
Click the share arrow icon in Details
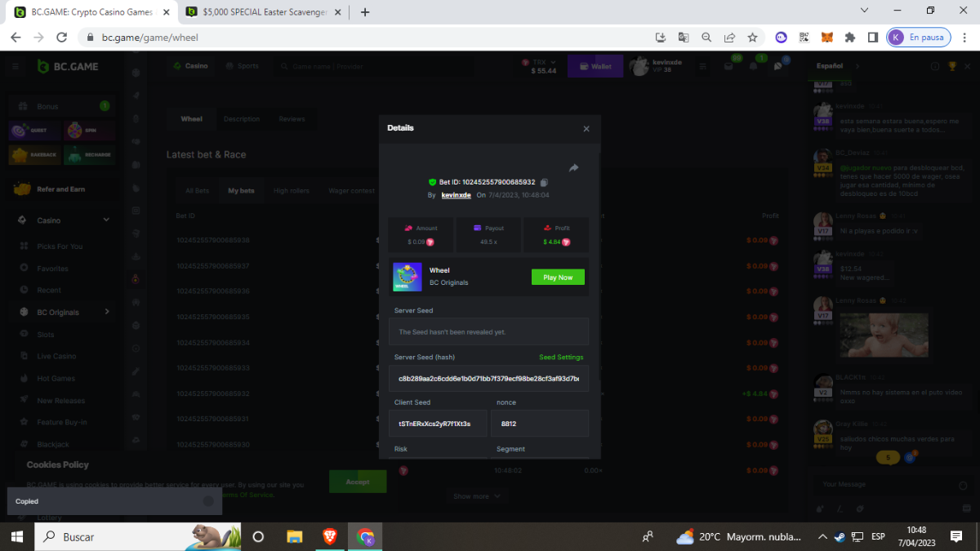click(x=573, y=168)
